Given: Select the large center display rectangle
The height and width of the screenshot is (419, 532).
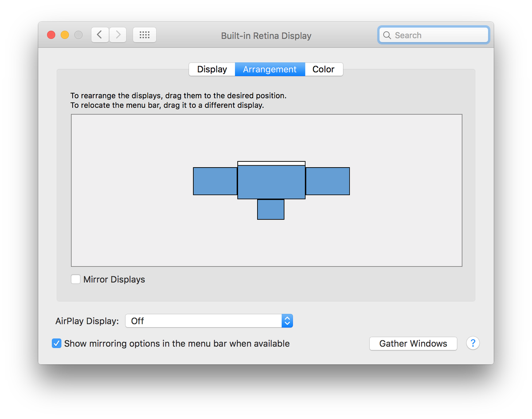Looking at the screenshot, I should (271, 182).
